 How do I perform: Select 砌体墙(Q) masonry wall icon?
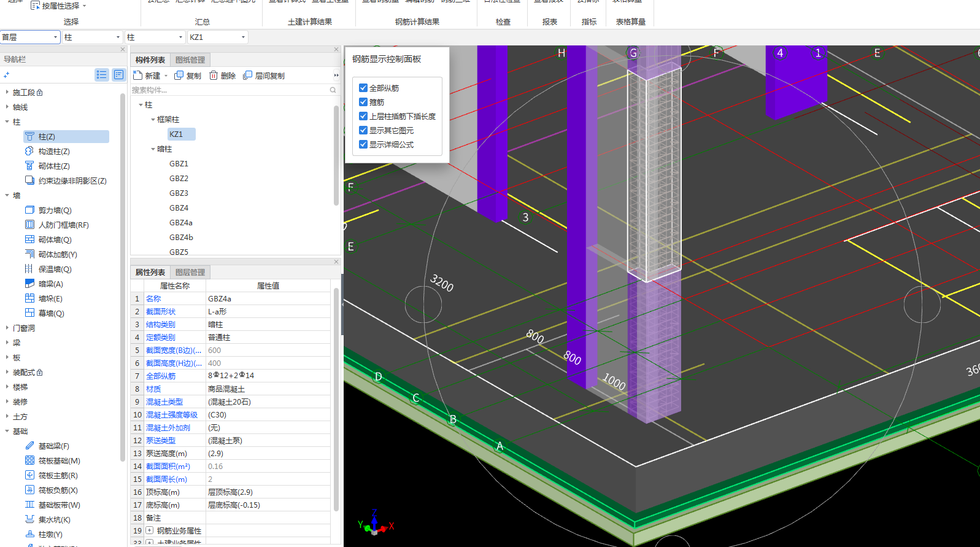coord(29,239)
